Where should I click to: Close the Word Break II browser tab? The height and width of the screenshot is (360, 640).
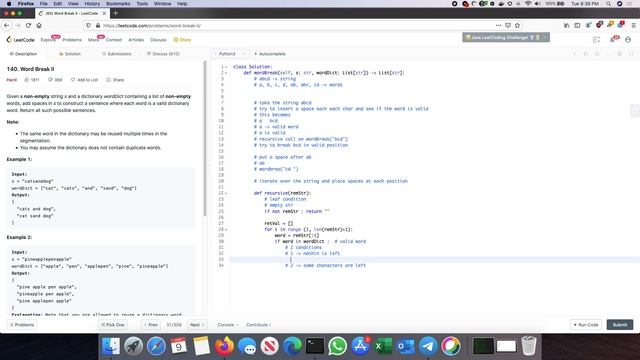(x=104, y=13)
